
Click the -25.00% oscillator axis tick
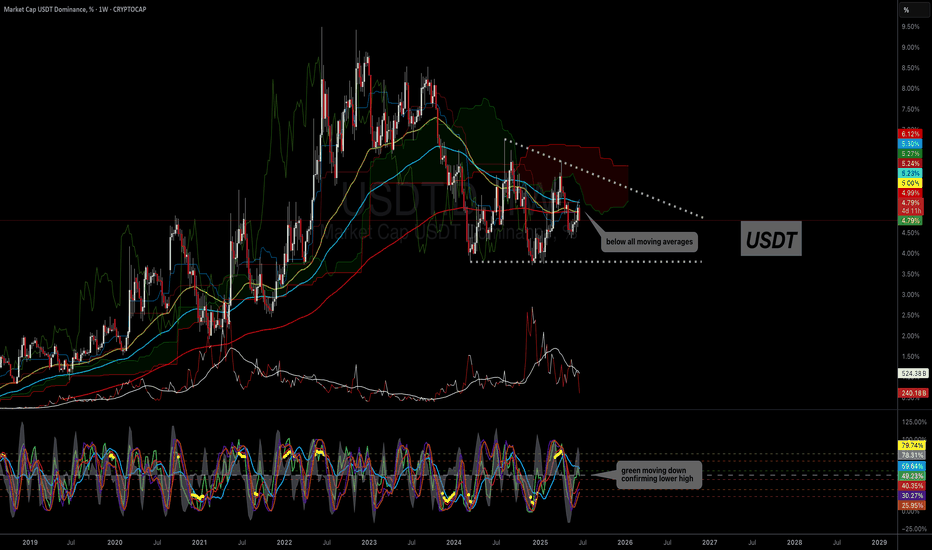click(x=914, y=529)
